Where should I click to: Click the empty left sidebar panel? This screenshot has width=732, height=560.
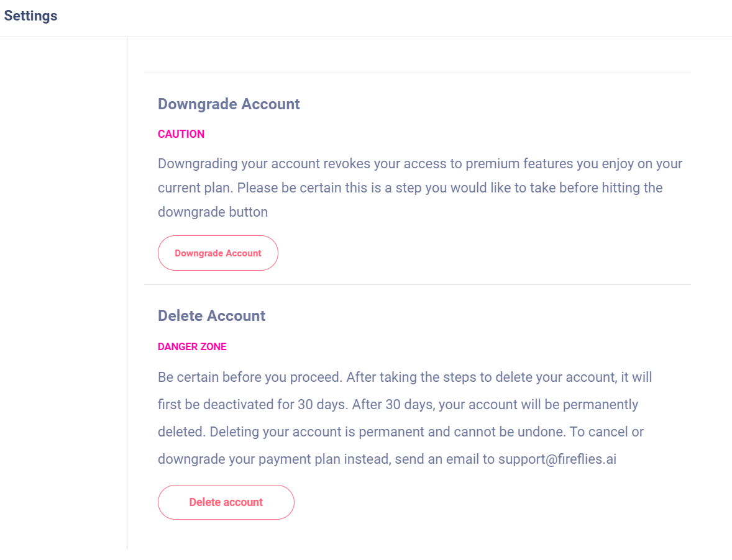coord(63,293)
